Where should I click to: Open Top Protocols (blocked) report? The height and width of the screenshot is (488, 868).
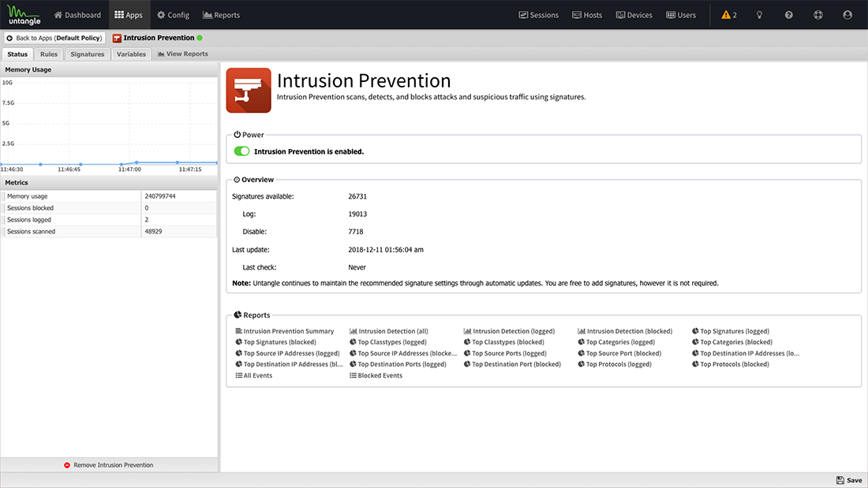731,364
